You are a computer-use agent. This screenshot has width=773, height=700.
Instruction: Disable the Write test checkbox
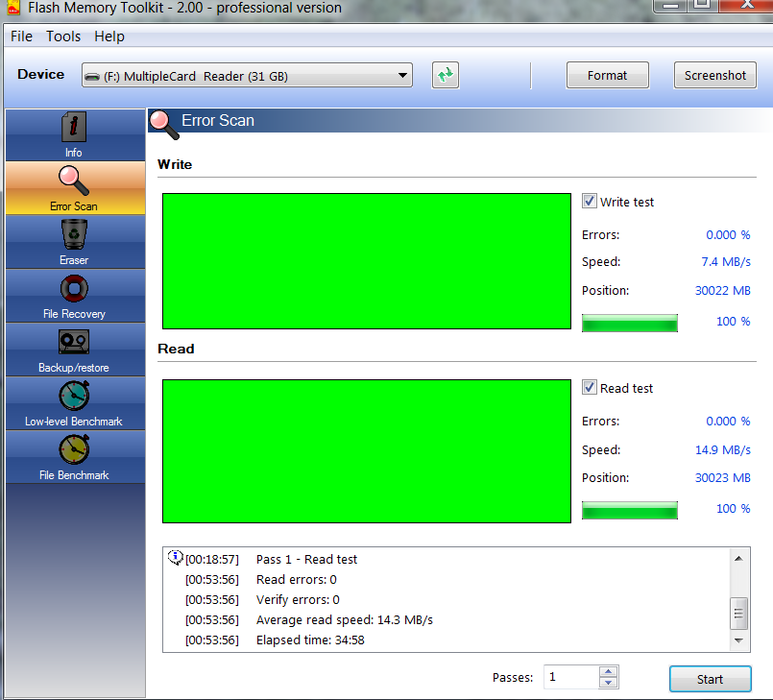[x=590, y=202]
